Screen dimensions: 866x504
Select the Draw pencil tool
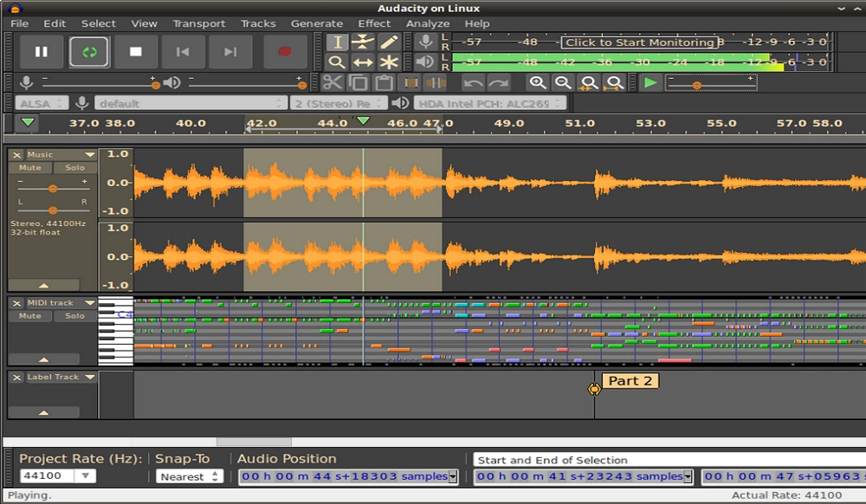click(389, 42)
